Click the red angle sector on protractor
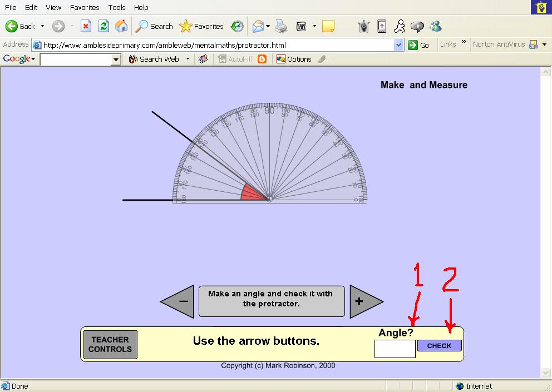This screenshot has width=552, height=392. click(x=252, y=193)
